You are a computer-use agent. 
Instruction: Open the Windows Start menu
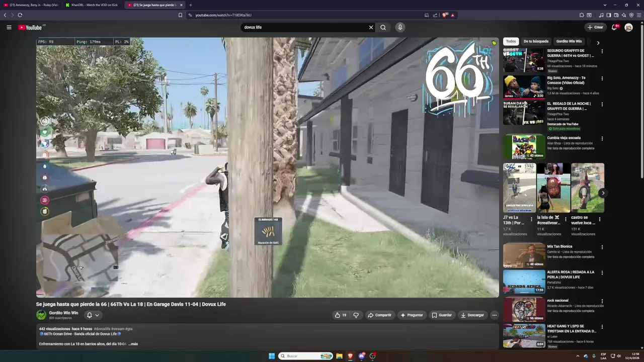click(272, 356)
